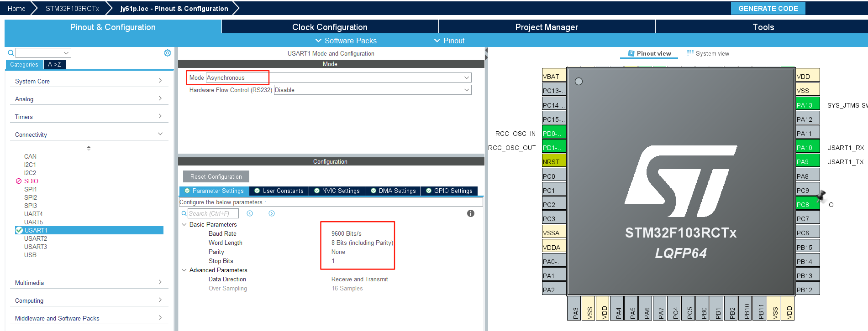Screen dimensions: 868x331
Task: Go to Home breadcrumb
Action: (16, 8)
